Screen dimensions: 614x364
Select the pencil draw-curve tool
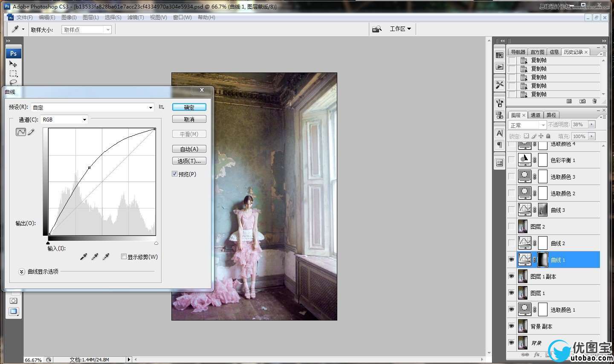(x=31, y=132)
